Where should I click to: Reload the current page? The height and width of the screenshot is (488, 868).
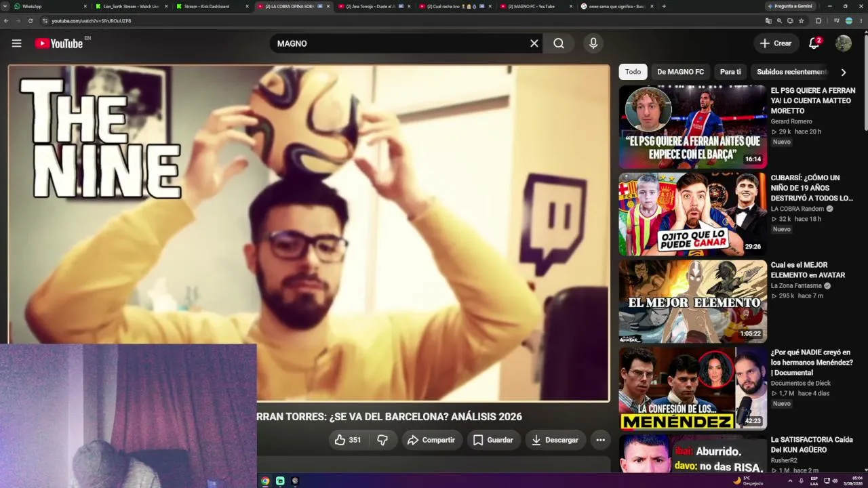click(31, 21)
